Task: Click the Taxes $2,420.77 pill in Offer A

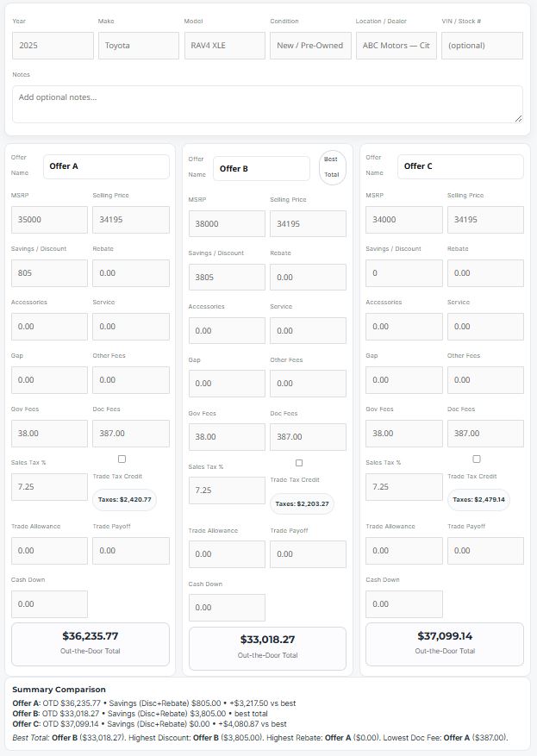Action: tap(126, 497)
